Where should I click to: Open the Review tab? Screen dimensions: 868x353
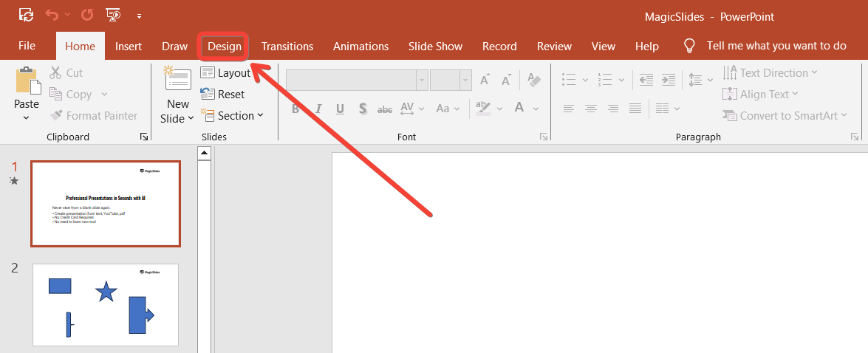(554, 47)
